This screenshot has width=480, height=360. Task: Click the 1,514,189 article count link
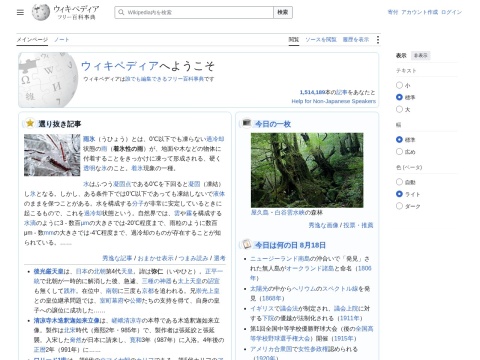point(312,92)
